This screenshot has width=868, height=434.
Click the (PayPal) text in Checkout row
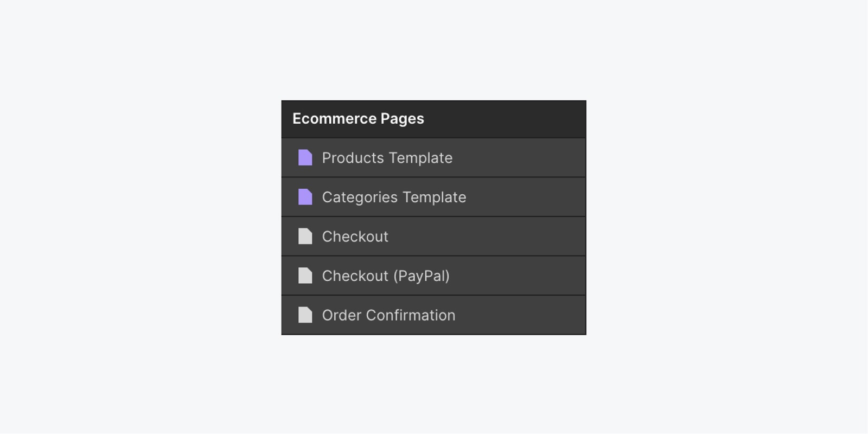coord(422,276)
